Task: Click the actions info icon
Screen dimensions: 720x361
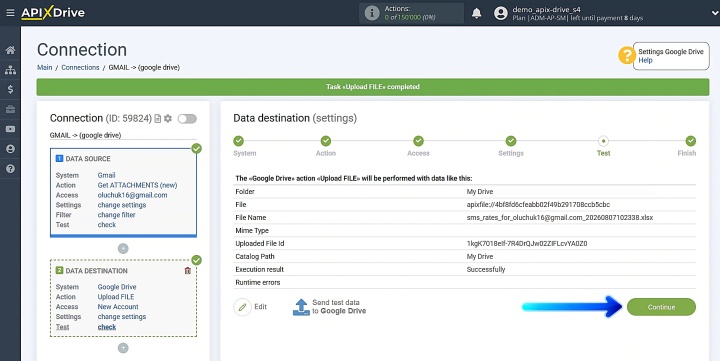Action: click(x=371, y=13)
